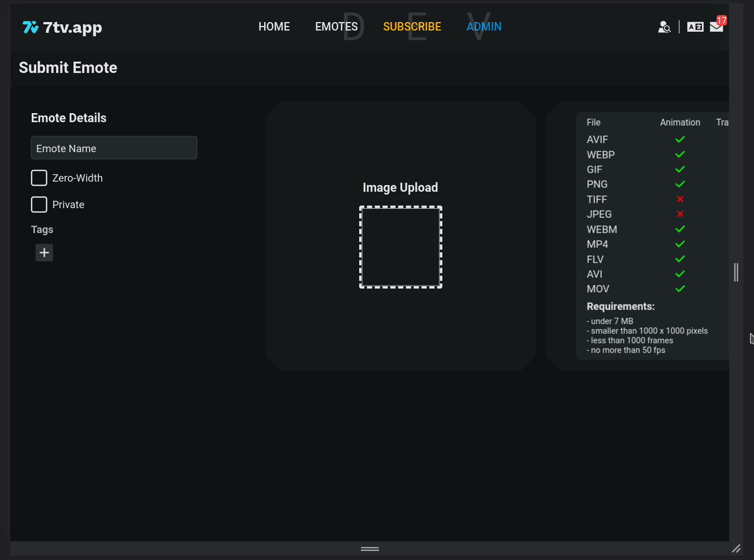The image size is (754, 560).
Task: Enable the Private checkbox
Action: [x=39, y=204]
